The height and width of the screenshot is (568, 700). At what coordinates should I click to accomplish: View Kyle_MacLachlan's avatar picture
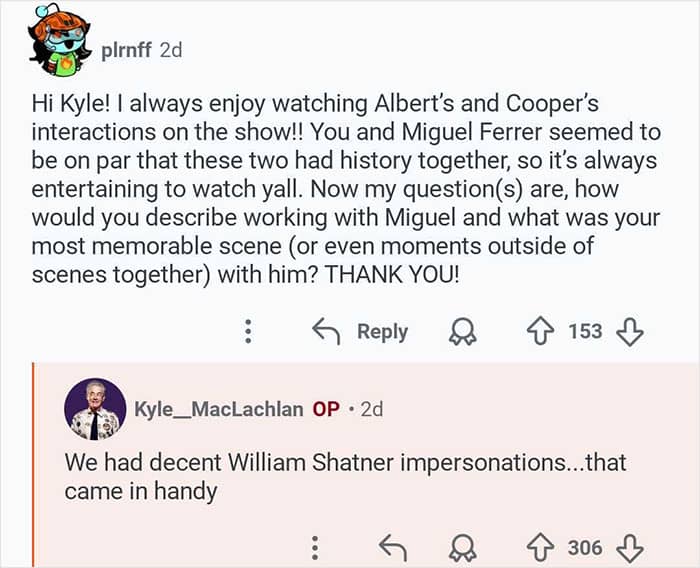coord(96,410)
